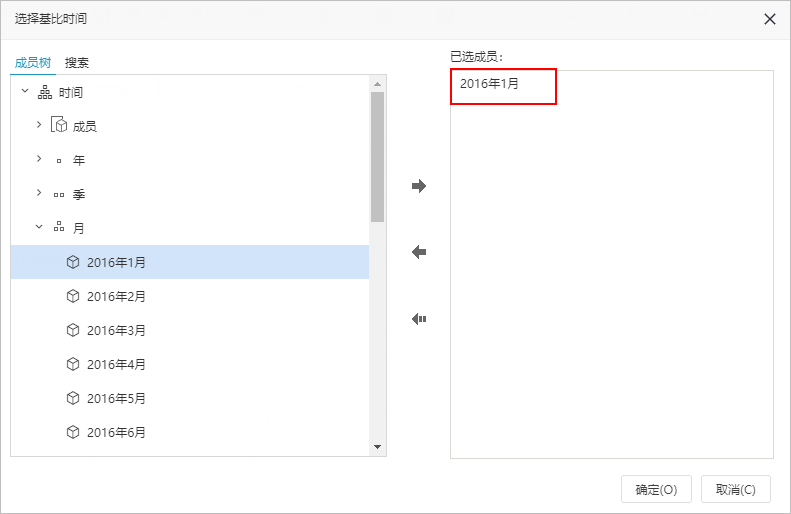Click the level icon beside 年
The image size is (791, 514).
(59, 161)
